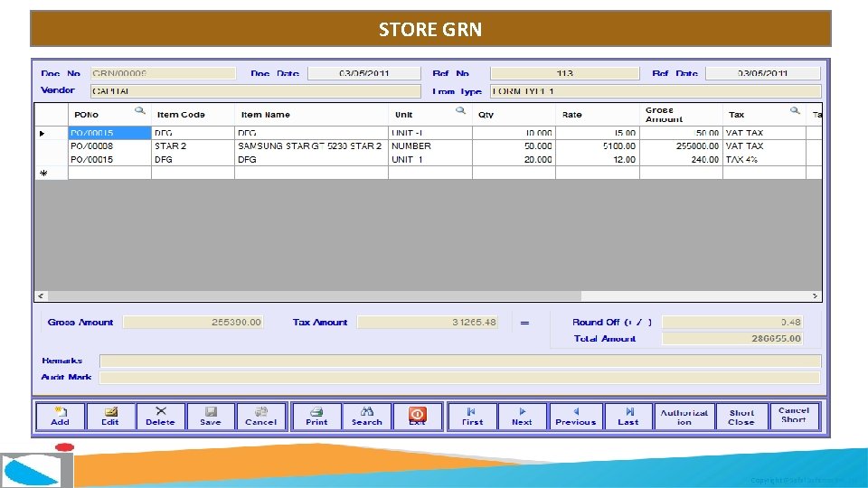Click the scroll-right arrow of the grid
Image resolution: width=868 pixels, height=488 pixels.
[x=815, y=296]
